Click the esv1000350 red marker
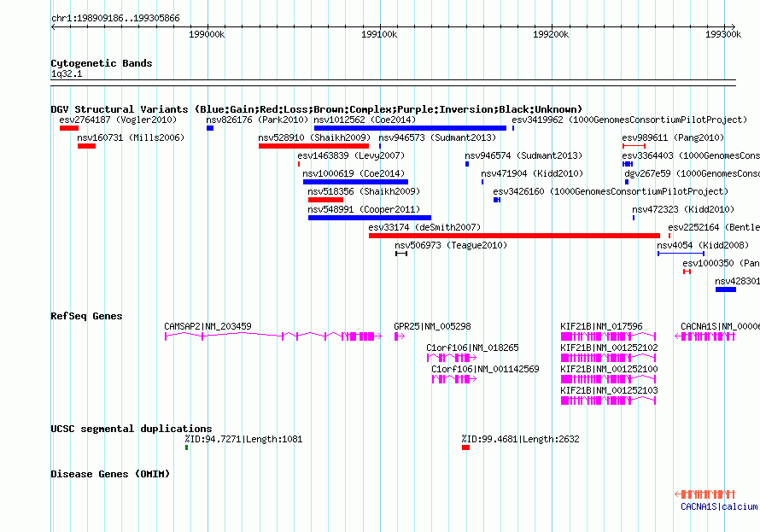Screen dimensions: 760x532 click(x=687, y=272)
